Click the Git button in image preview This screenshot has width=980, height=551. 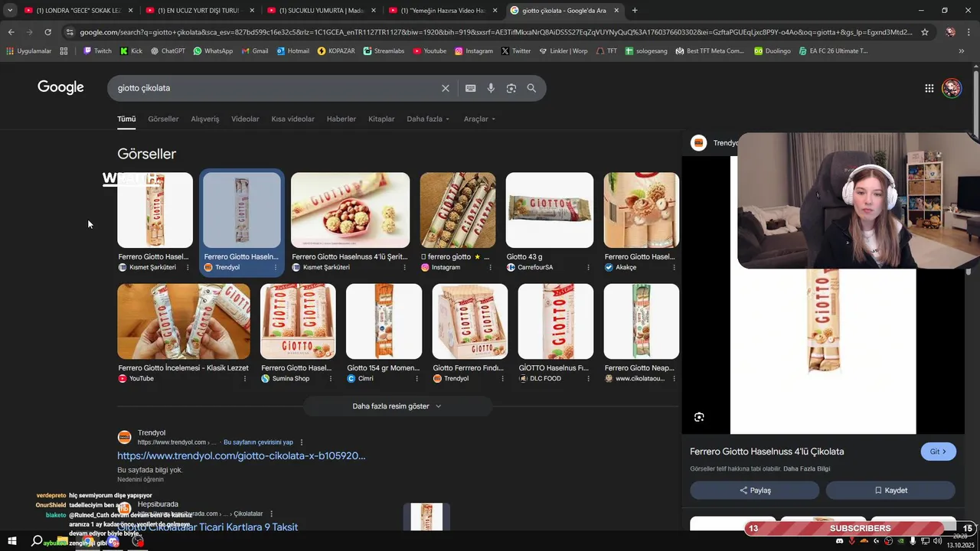[938, 452]
